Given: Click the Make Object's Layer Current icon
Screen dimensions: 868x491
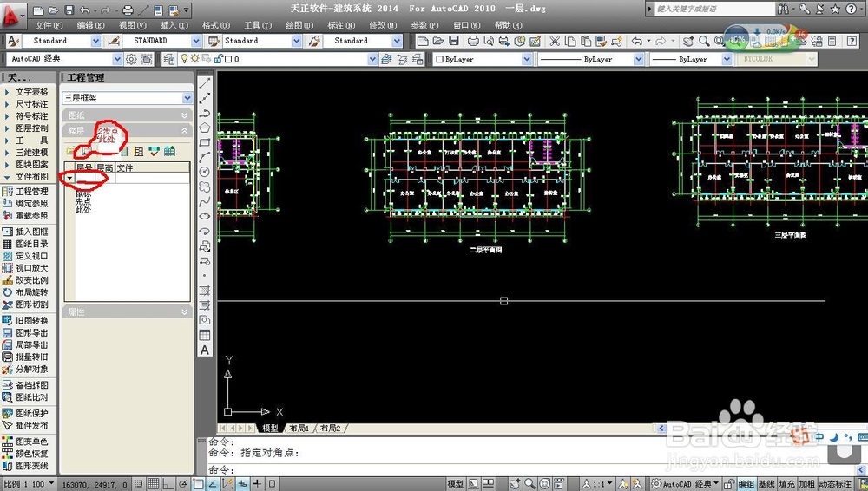Looking at the screenshot, I should 386,59.
